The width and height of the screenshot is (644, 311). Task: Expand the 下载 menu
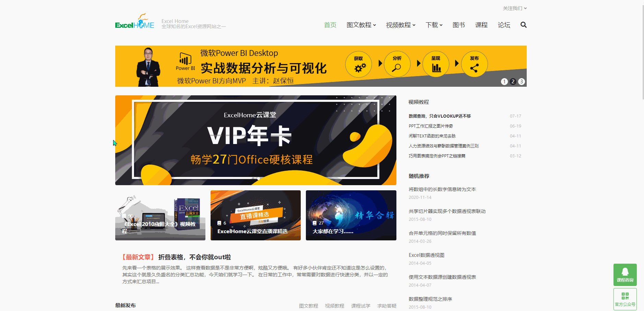434,25
